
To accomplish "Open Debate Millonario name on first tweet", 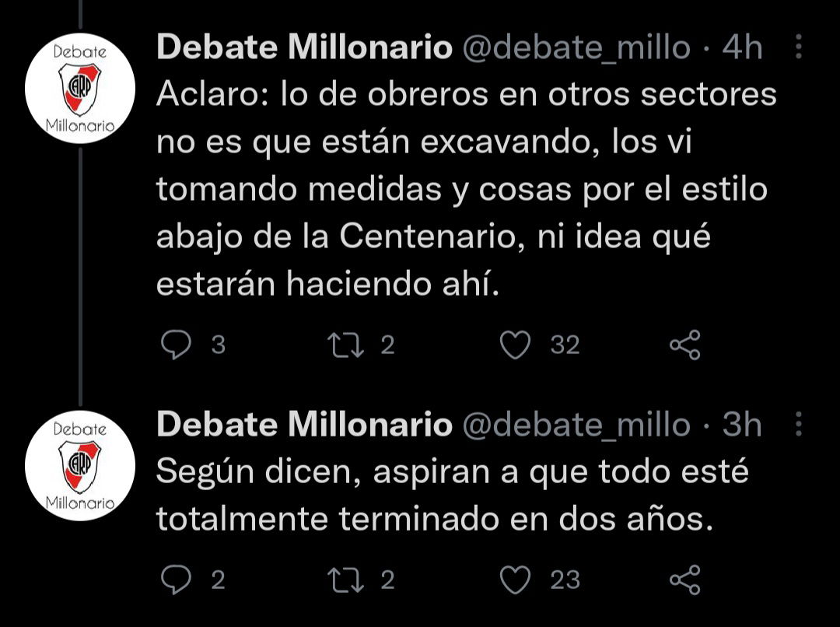I will click(304, 47).
